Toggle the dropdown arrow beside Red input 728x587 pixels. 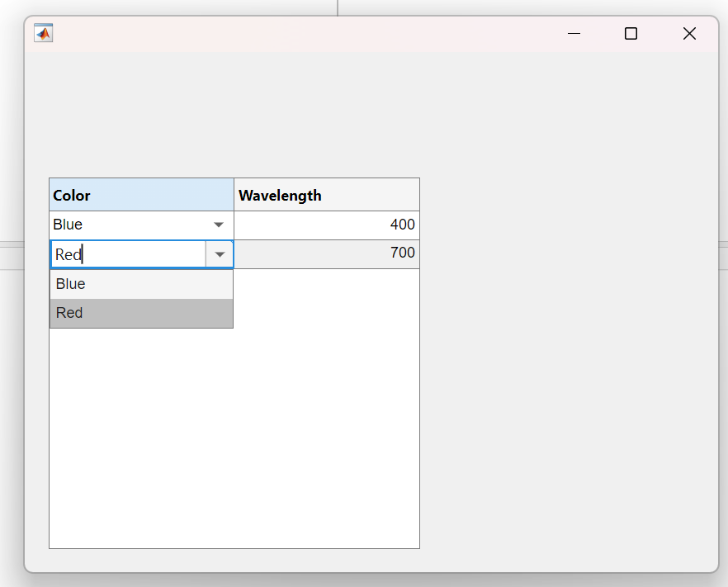220,254
